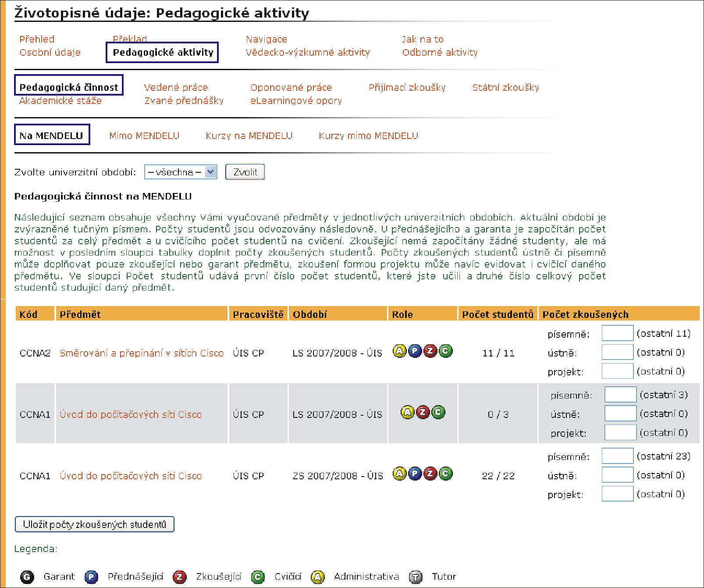
Task: Click písemně field for CCNA2 (ostatní 11)
Action: [x=618, y=333]
